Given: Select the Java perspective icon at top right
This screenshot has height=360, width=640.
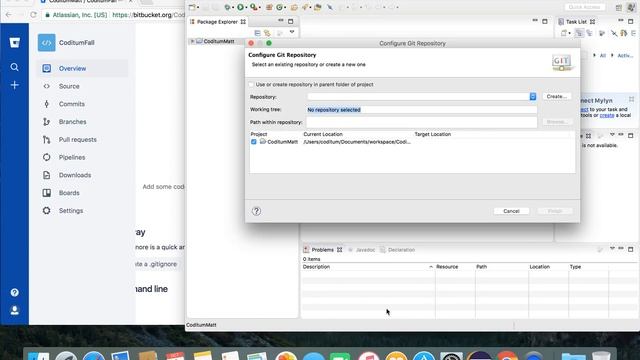Looking at the screenshot, I should pos(631,7).
